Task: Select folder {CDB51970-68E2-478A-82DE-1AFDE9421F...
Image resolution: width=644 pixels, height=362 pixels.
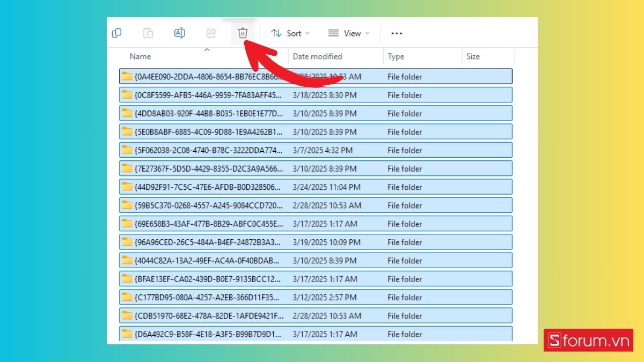Action: (316, 315)
